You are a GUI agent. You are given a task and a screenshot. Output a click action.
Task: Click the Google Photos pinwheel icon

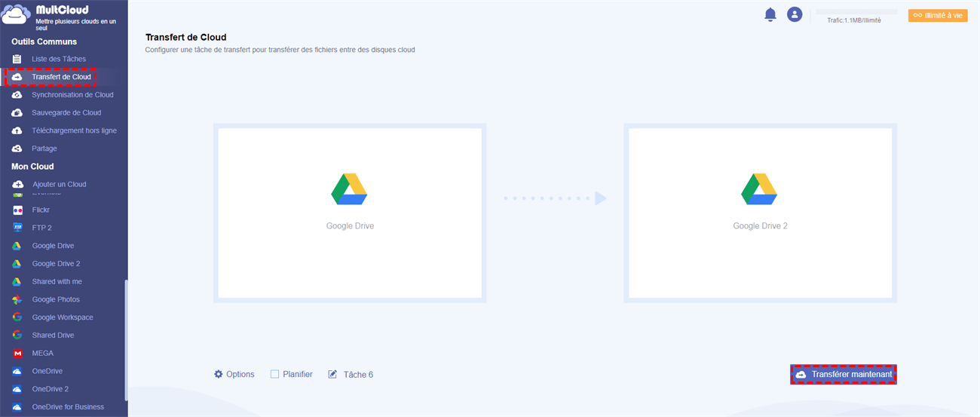pyautogui.click(x=17, y=299)
